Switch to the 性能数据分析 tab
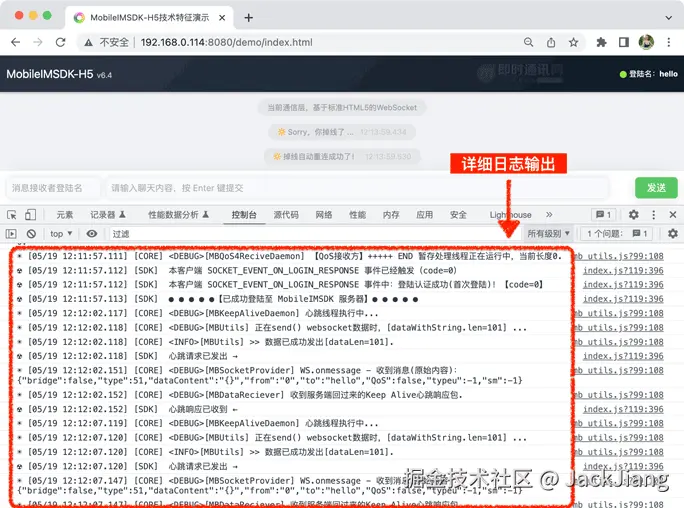684x508 pixels. [178, 215]
